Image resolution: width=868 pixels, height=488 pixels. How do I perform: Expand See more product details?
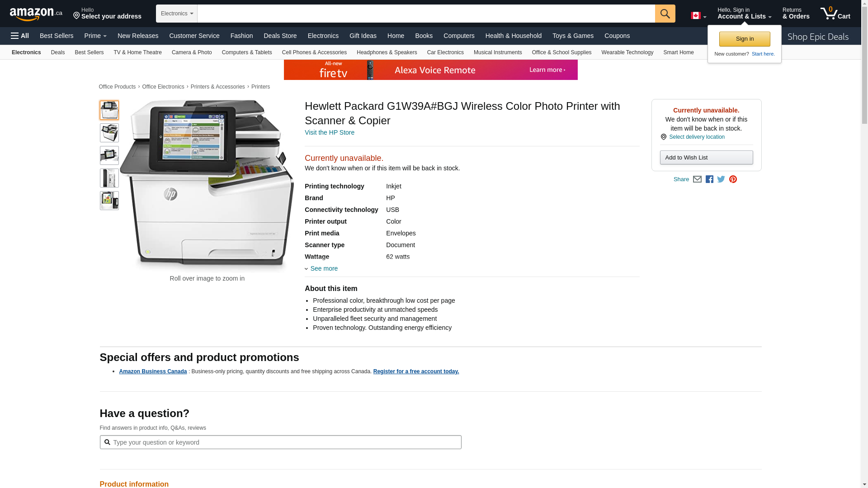[x=323, y=268]
